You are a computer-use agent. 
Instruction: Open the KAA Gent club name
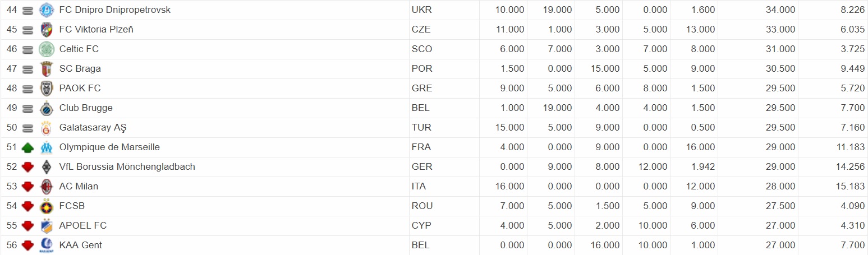[x=81, y=245]
